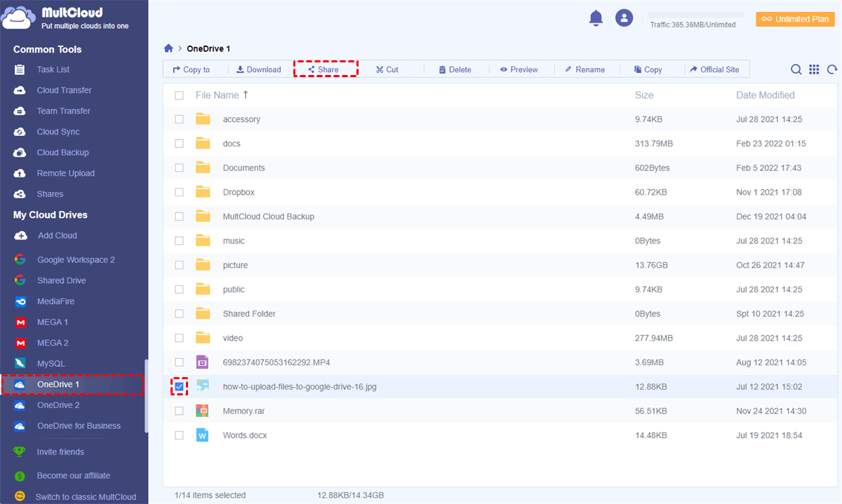Open the Words.docx file
Viewport: 842px width, 504px height.
[244, 435]
